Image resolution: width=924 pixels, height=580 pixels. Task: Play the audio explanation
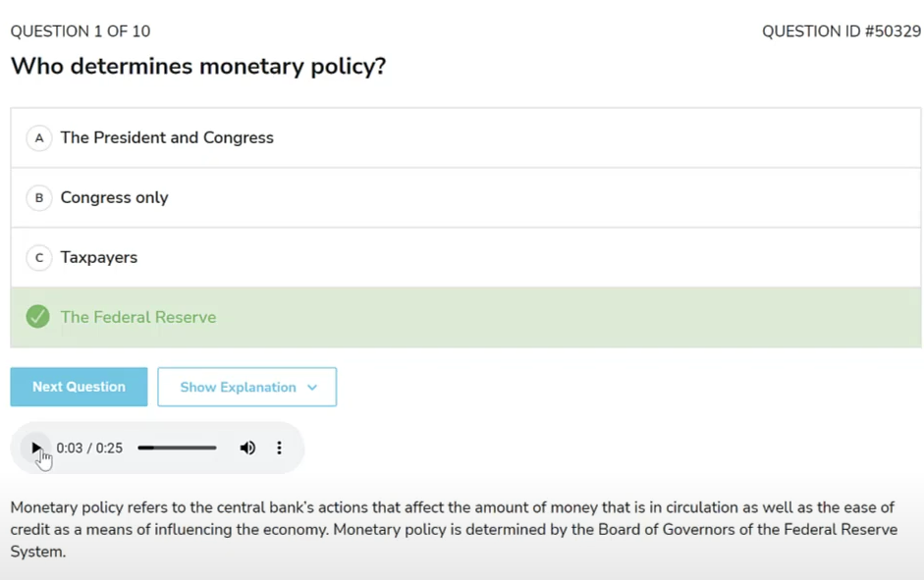36,448
